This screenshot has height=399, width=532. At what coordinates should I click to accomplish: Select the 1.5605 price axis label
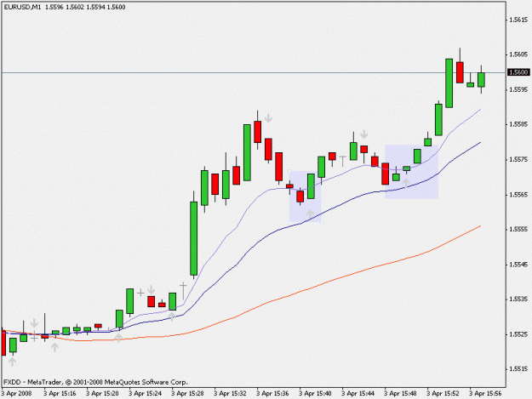[x=518, y=54]
